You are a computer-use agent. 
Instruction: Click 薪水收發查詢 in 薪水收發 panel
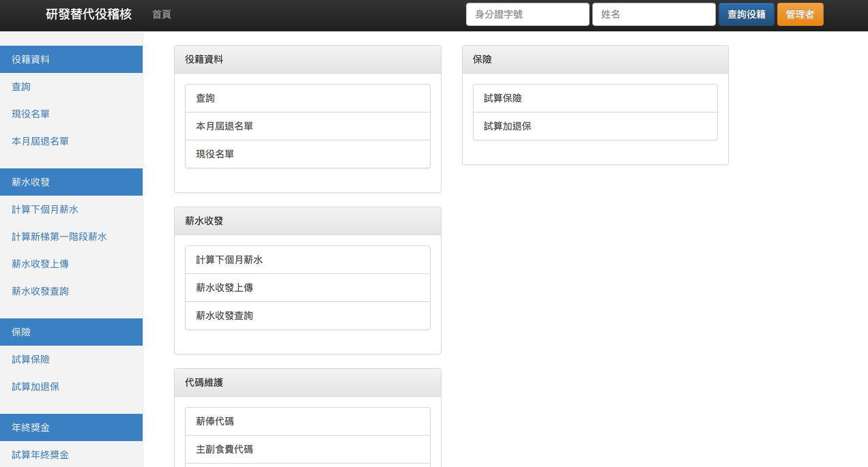click(308, 316)
